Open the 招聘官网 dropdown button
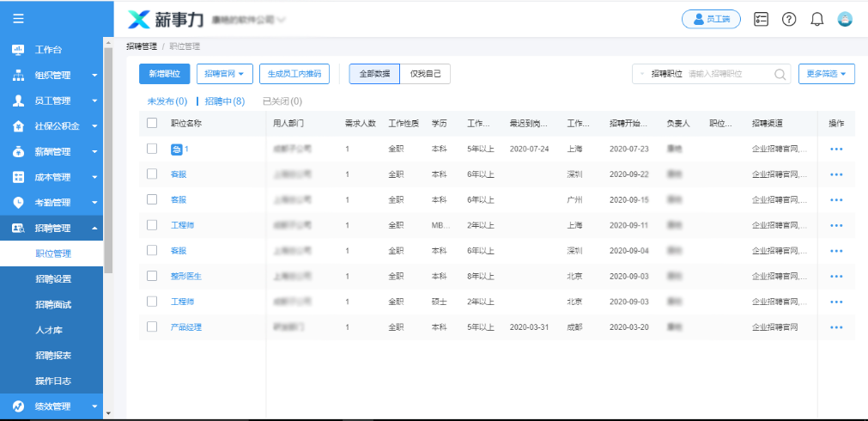Screen dimensions: 868x421 pyautogui.click(x=224, y=74)
